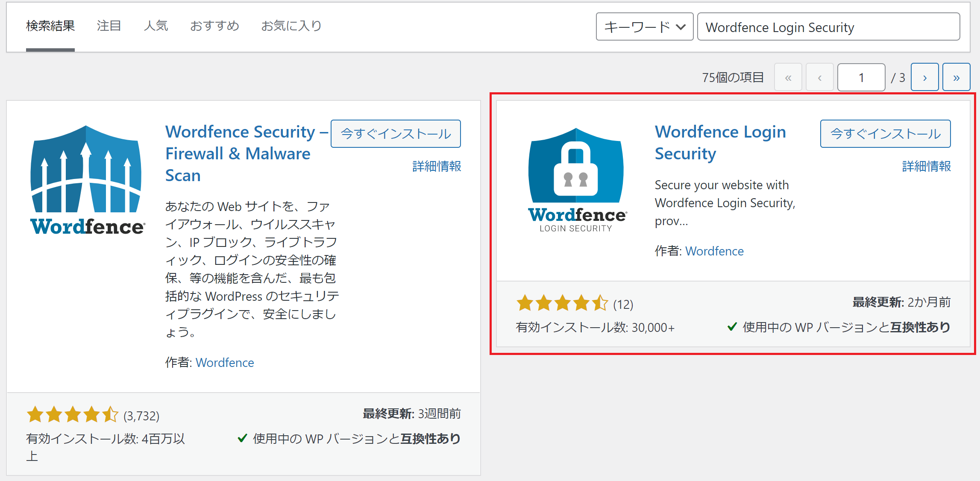Select the 検索結果 tab

pos(50,26)
